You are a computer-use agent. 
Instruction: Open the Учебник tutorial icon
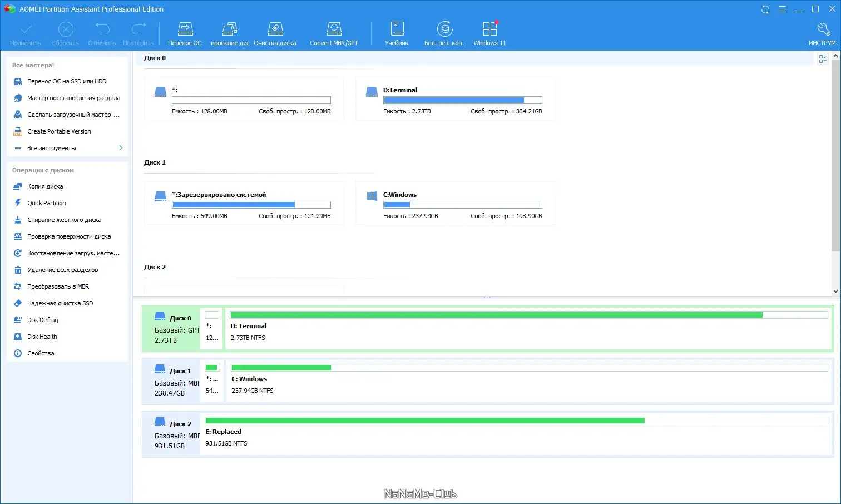(397, 28)
